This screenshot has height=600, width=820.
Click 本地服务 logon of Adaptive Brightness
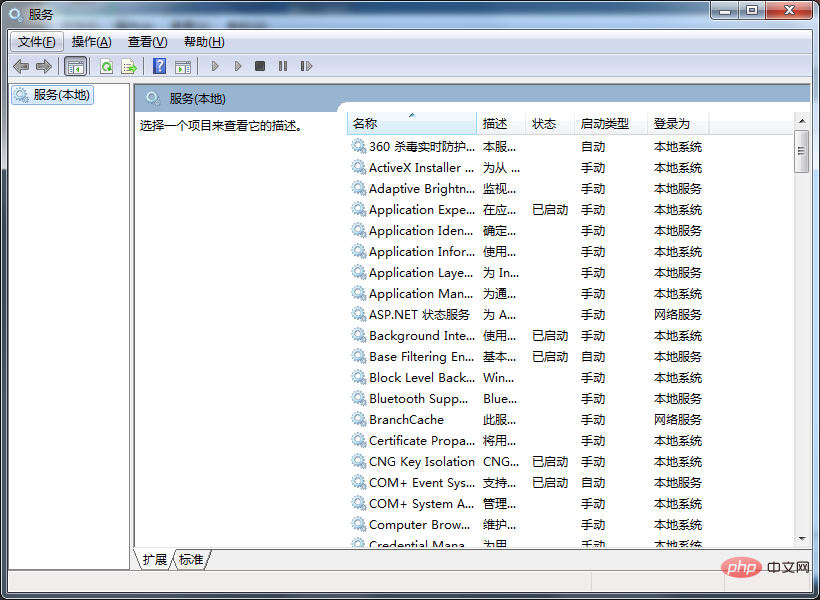click(x=678, y=188)
